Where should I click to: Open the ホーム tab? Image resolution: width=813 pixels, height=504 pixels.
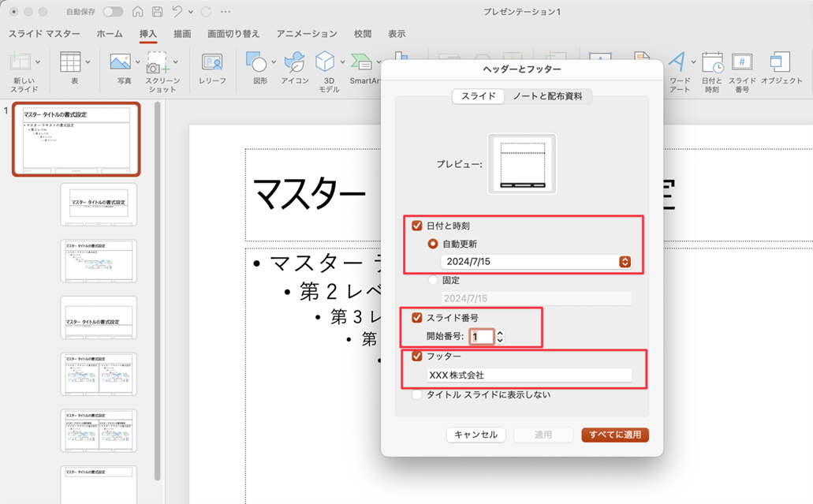[110, 34]
